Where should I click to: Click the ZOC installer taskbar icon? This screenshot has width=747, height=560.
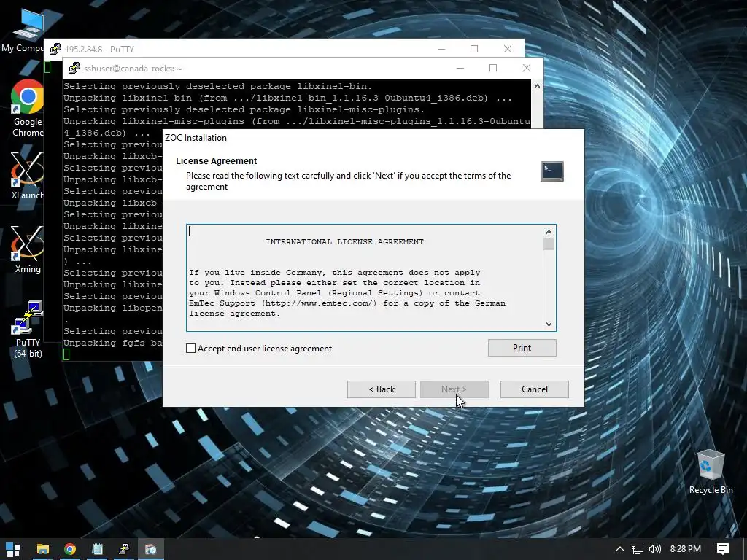[151, 549]
